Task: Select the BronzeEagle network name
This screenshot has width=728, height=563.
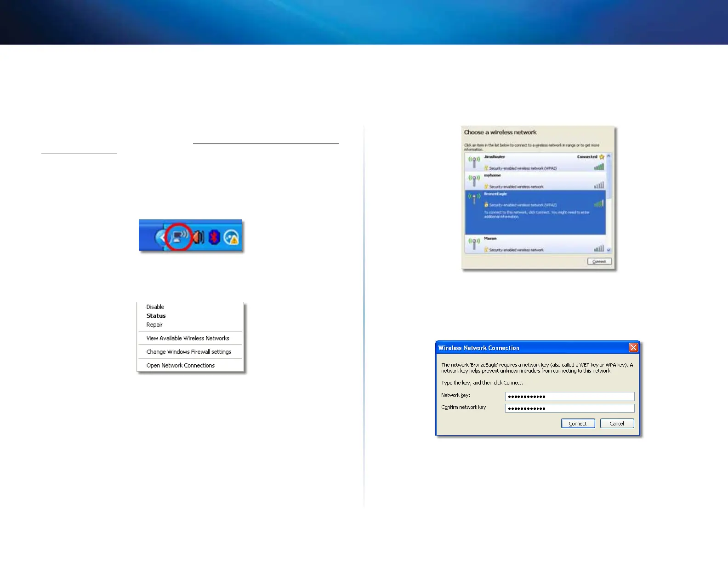Action: coord(495,194)
